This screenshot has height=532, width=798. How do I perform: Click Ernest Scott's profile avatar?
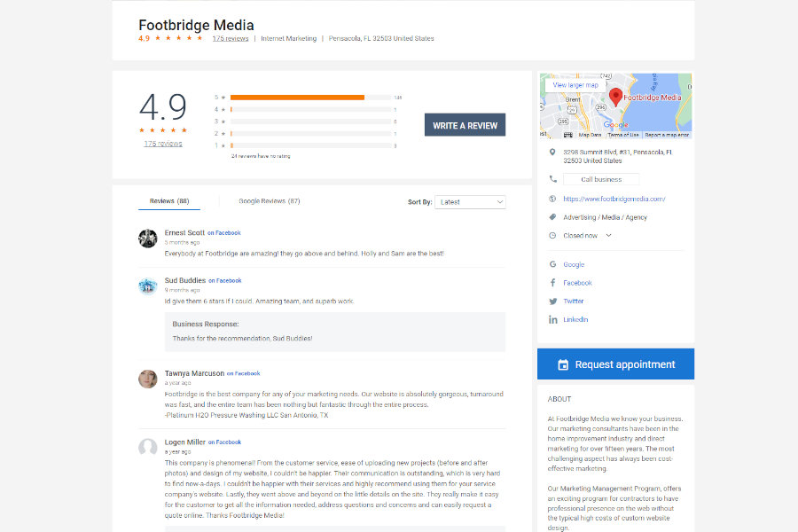[x=147, y=239]
